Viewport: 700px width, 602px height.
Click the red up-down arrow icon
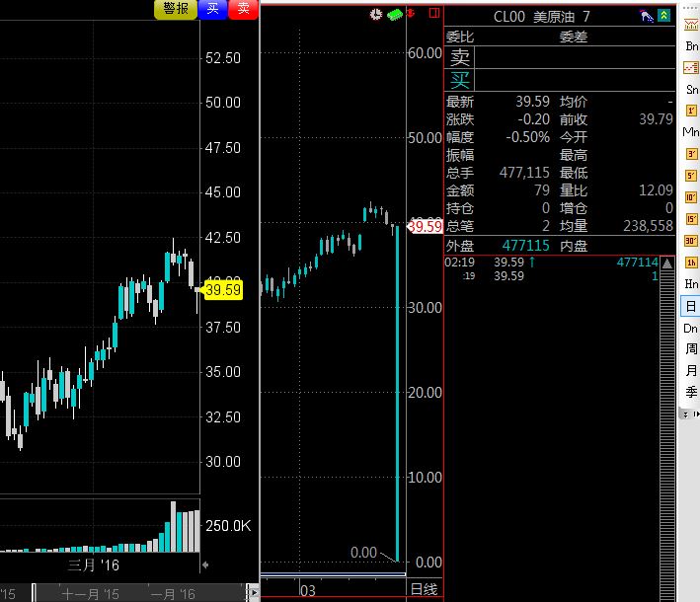[411, 14]
